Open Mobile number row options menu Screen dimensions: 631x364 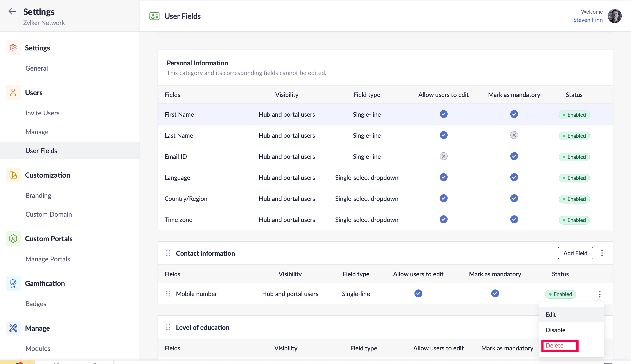(x=599, y=294)
